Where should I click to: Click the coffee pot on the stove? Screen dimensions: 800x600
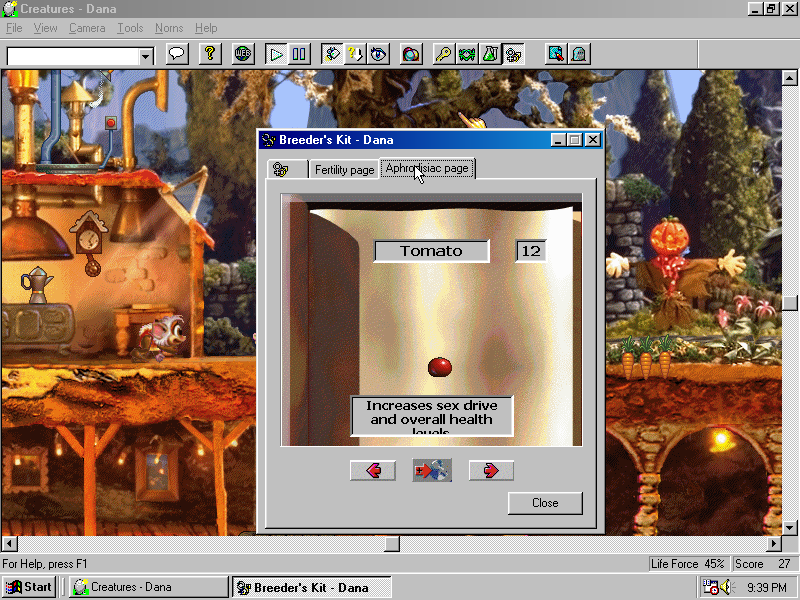click(x=36, y=284)
